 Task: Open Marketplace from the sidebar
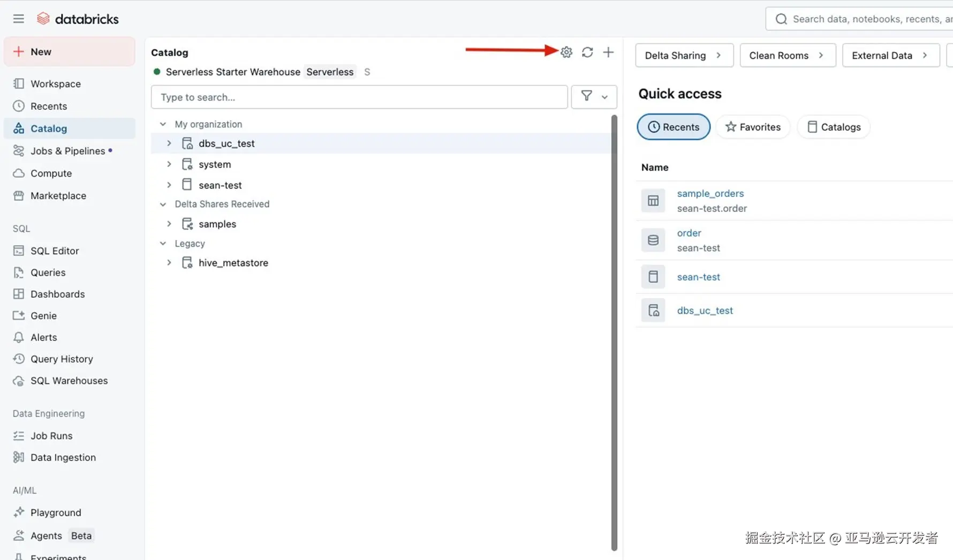(70, 196)
